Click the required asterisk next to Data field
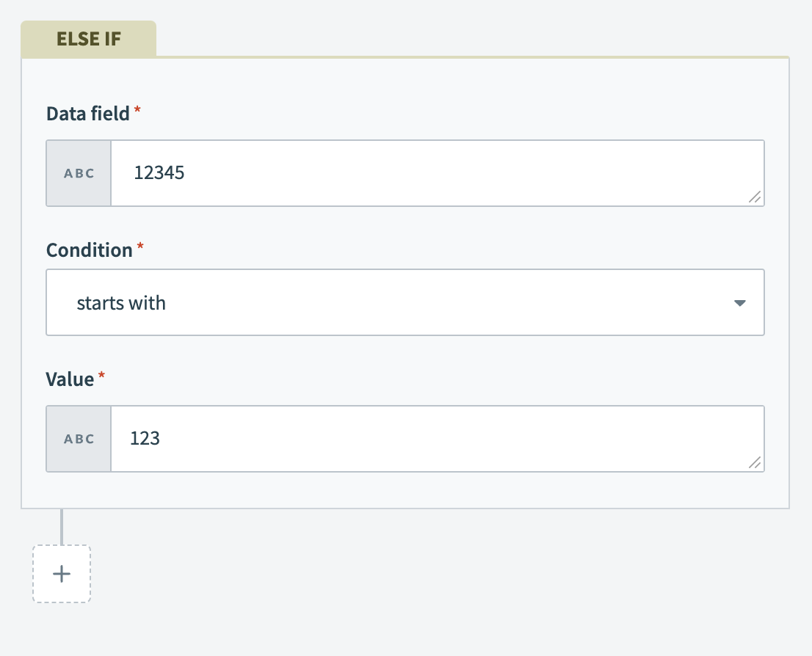This screenshot has height=656, width=812. [137, 109]
